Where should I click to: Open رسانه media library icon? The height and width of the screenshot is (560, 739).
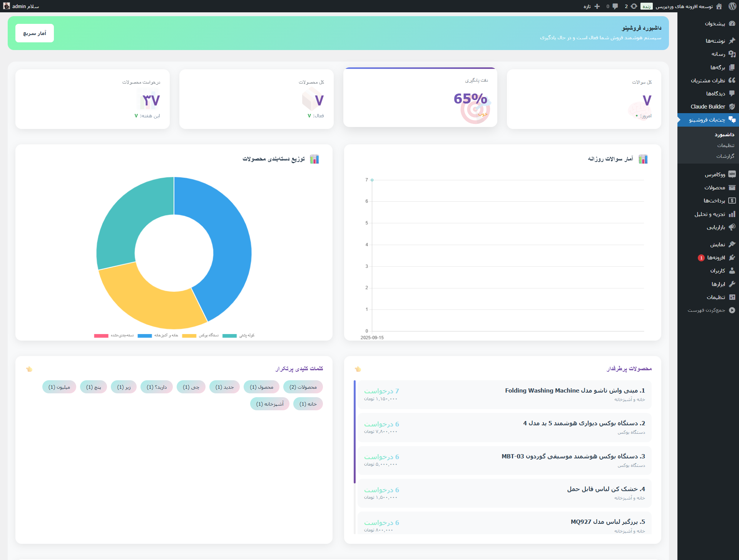(732, 54)
